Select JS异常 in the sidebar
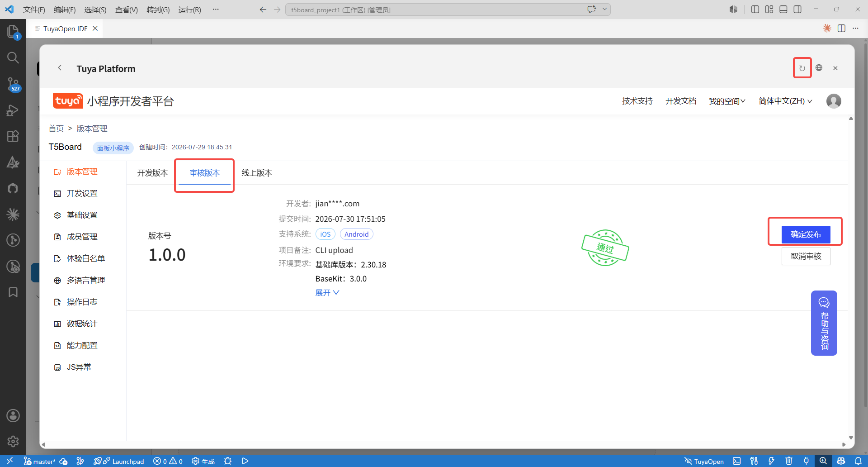This screenshot has height=467, width=868. pos(73,367)
